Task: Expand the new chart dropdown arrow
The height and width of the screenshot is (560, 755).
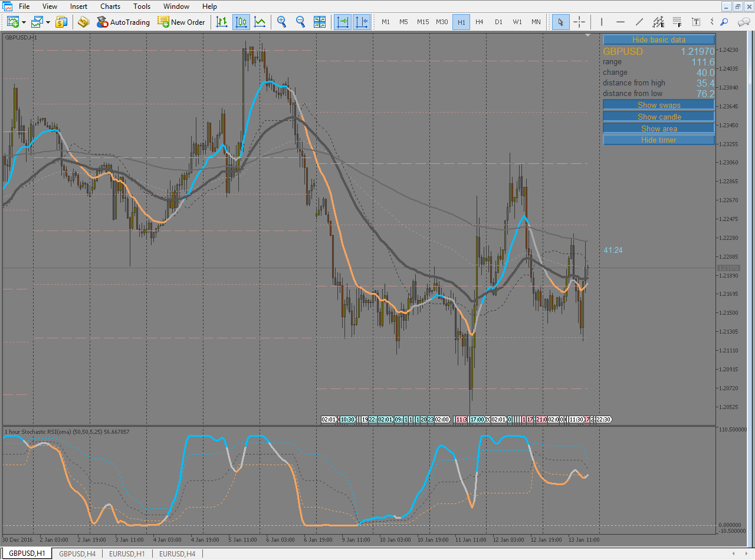Action: 24,22
